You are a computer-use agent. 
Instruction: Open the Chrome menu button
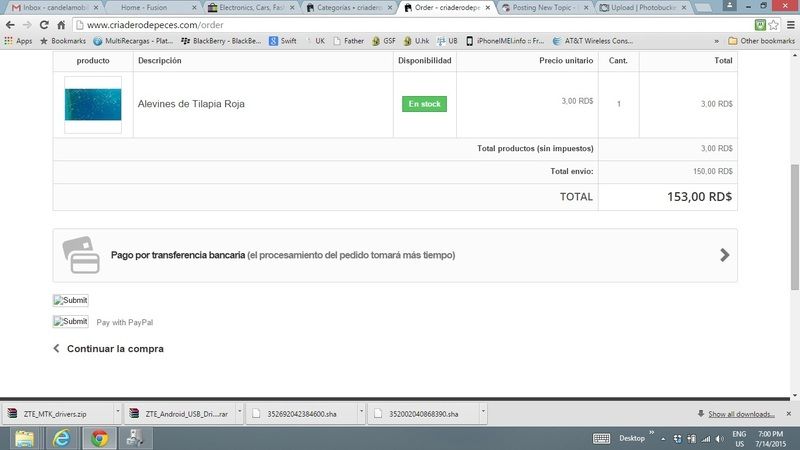pos(791,24)
